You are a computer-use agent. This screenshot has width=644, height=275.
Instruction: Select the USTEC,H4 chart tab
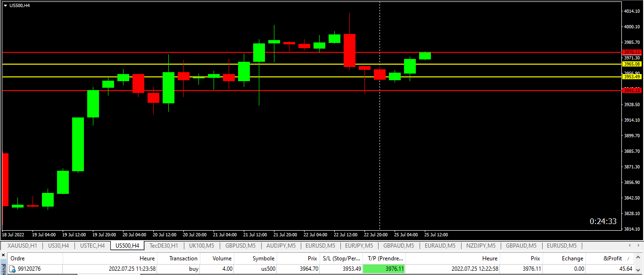point(92,245)
